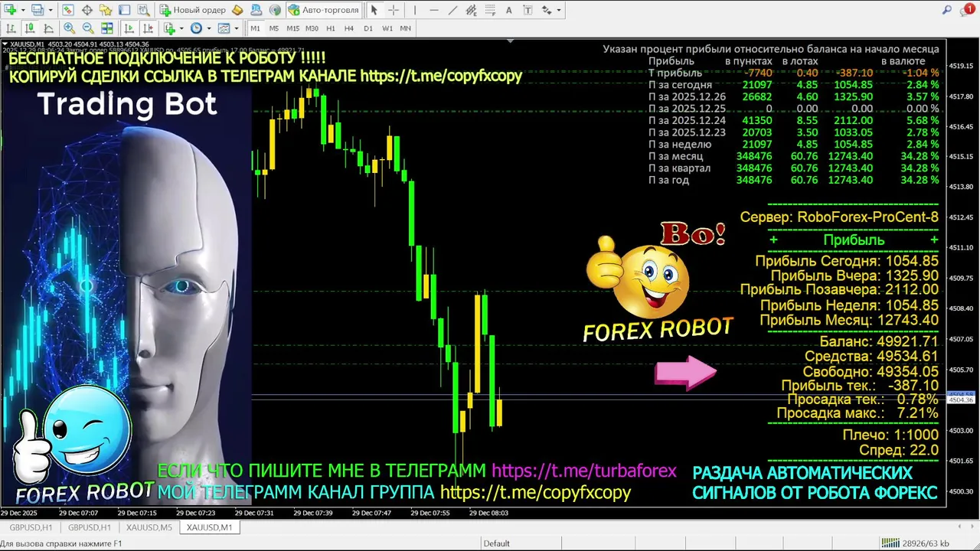980x551 pixels.
Task: Open the Profiles icon in toolbar
Action: click(38, 10)
